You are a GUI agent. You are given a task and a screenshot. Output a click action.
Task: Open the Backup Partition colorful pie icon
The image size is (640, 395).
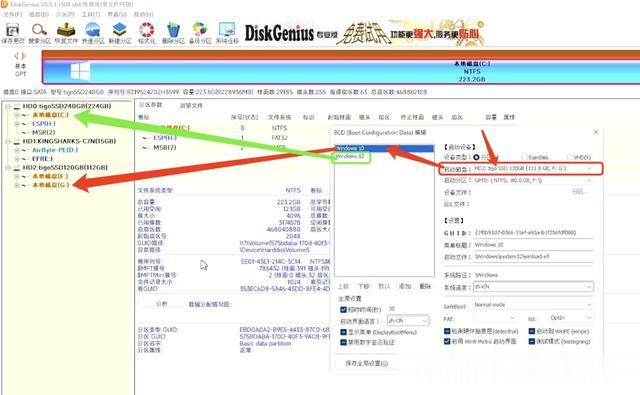pos(200,33)
